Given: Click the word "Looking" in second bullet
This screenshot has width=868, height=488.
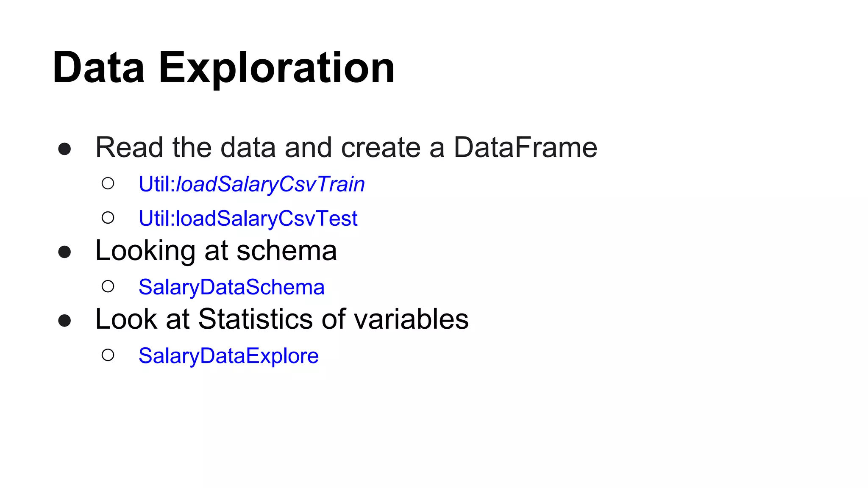Looking at the screenshot, I should [145, 250].
